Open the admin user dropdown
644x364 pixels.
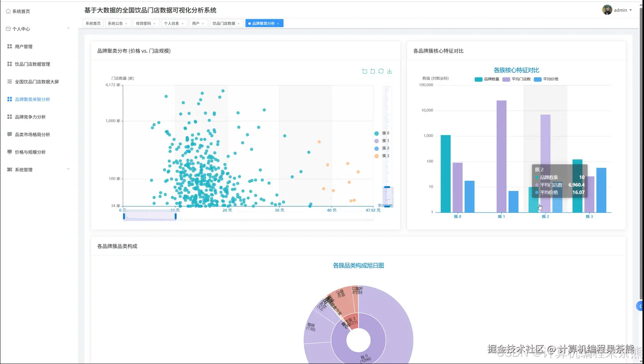point(623,10)
